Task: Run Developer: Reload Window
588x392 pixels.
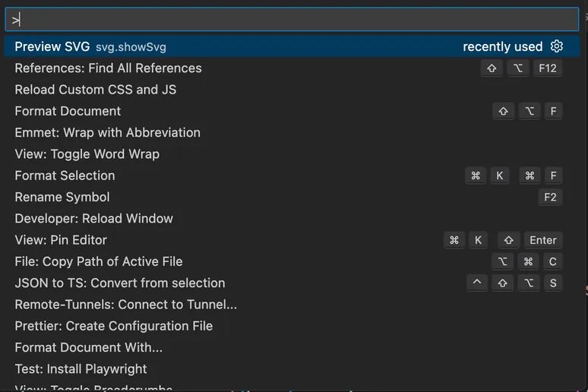Action: pyautogui.click(x=94, y=219)
